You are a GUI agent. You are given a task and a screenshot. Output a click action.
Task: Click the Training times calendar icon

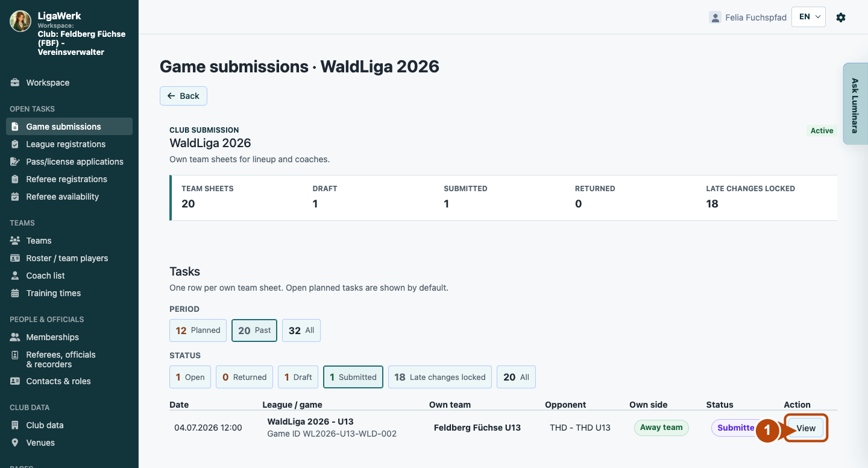click(x=15, y=293)
